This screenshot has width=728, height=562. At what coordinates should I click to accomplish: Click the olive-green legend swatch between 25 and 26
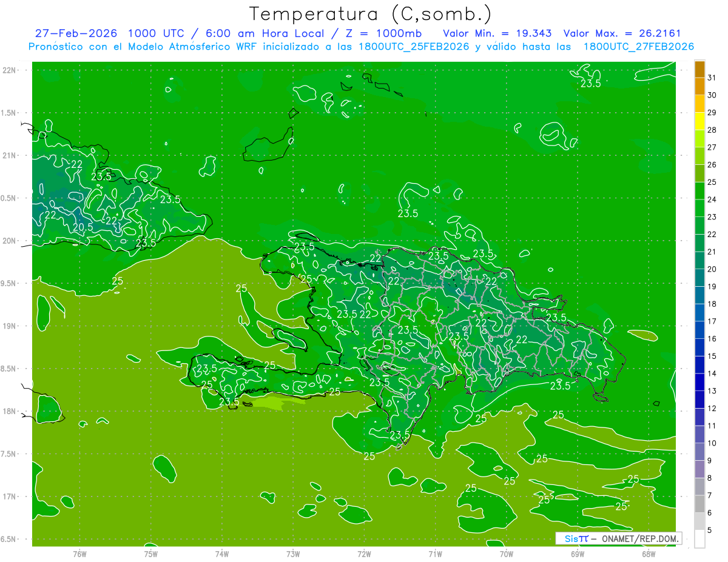pos(699,175)
